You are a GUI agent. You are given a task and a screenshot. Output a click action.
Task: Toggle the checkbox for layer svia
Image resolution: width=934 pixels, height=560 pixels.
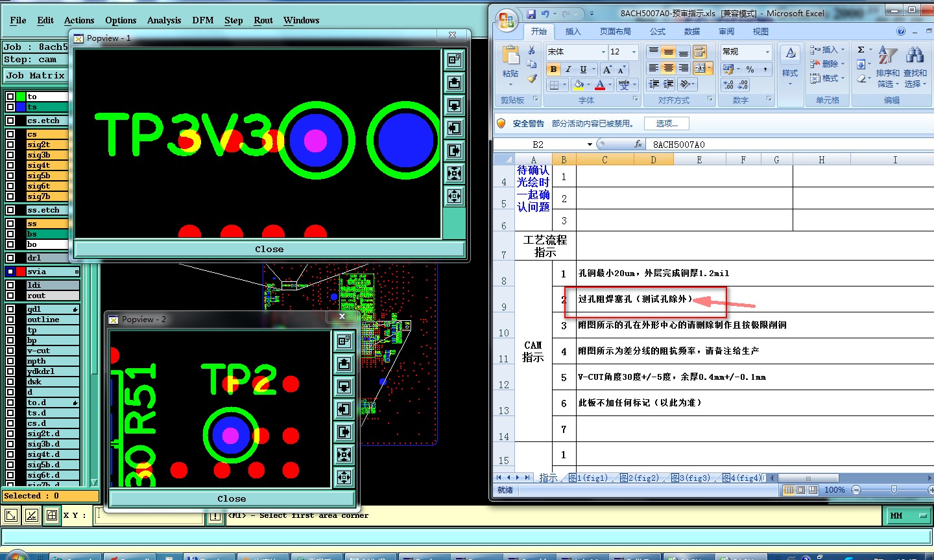pos(10,272)
